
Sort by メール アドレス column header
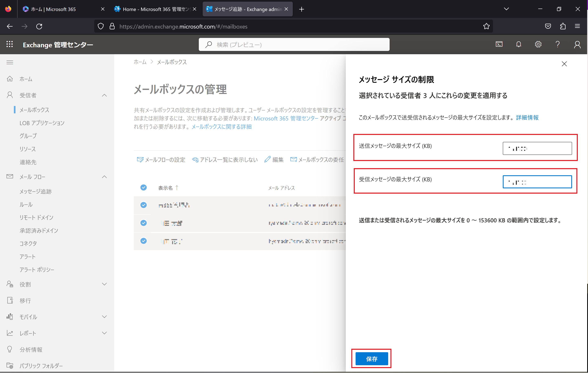[x=281, y=188]
